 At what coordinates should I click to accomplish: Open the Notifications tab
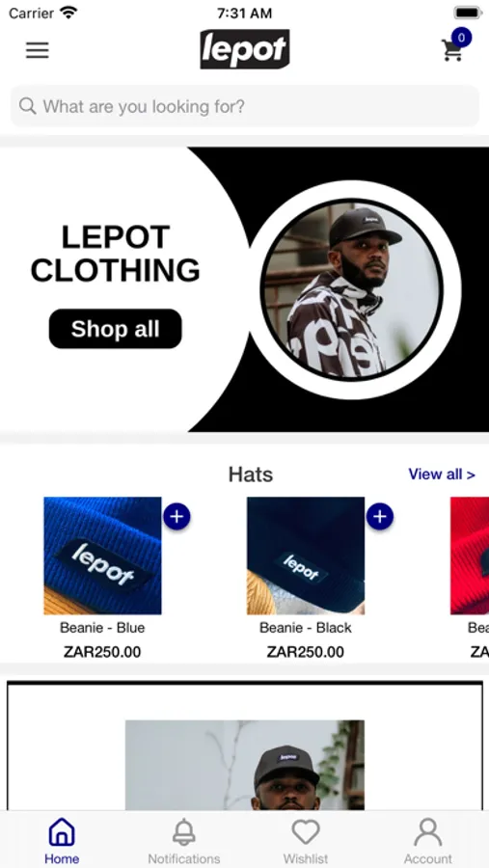pyautogui.click(x=184, y=840)
